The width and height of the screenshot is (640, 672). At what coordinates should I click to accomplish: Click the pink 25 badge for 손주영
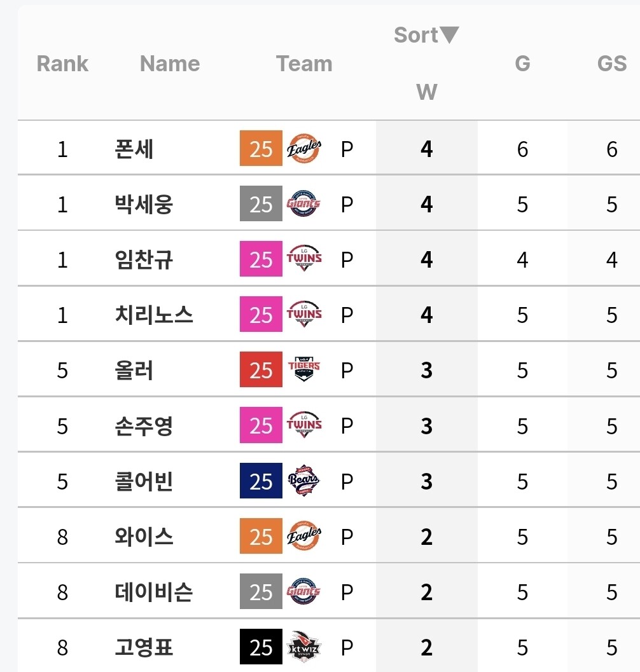point(261,425)
